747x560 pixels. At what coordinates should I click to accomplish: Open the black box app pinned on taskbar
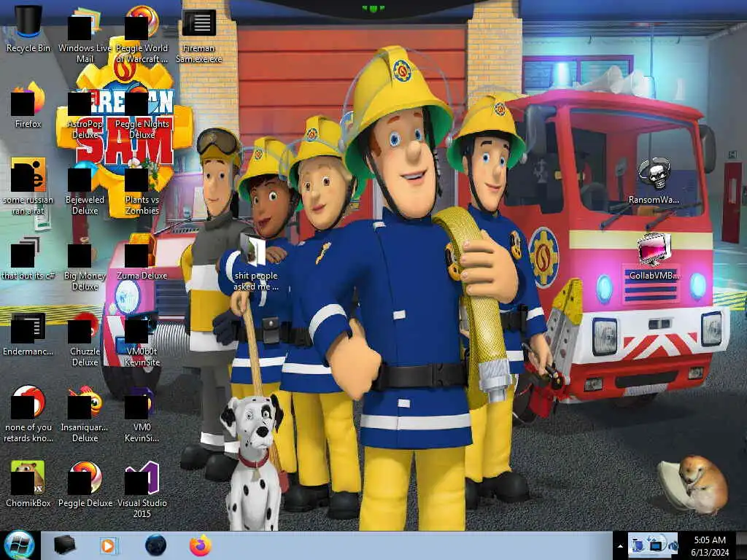(x=65, y=545)
